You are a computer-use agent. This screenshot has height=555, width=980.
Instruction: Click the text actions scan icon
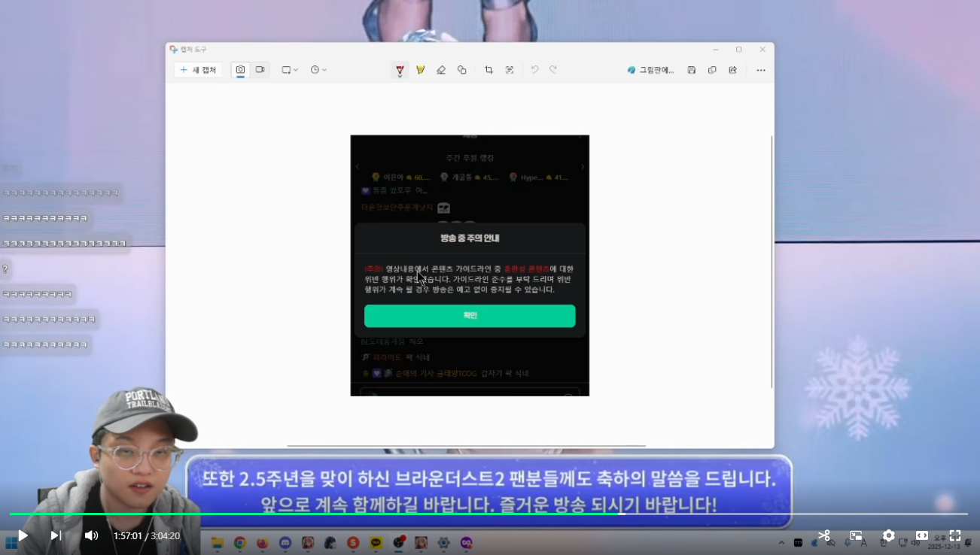[x=510, y=70]
